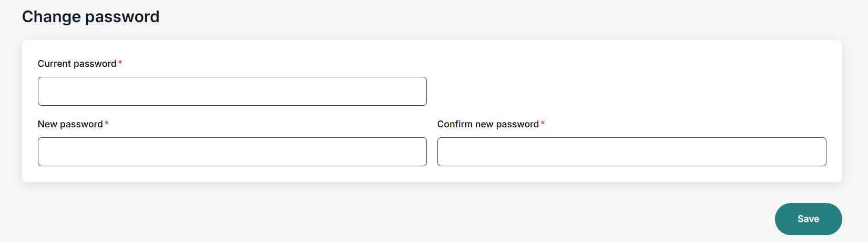Viewport: 868px width, 242px height.
Task: Click the word "Confirm" in the field label
Action: pos(455,124)
